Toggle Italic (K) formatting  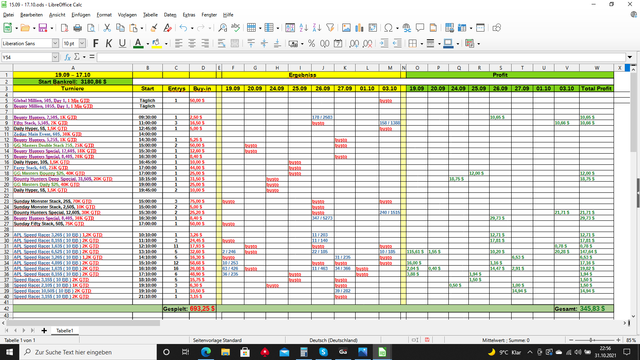pos(109,43)
